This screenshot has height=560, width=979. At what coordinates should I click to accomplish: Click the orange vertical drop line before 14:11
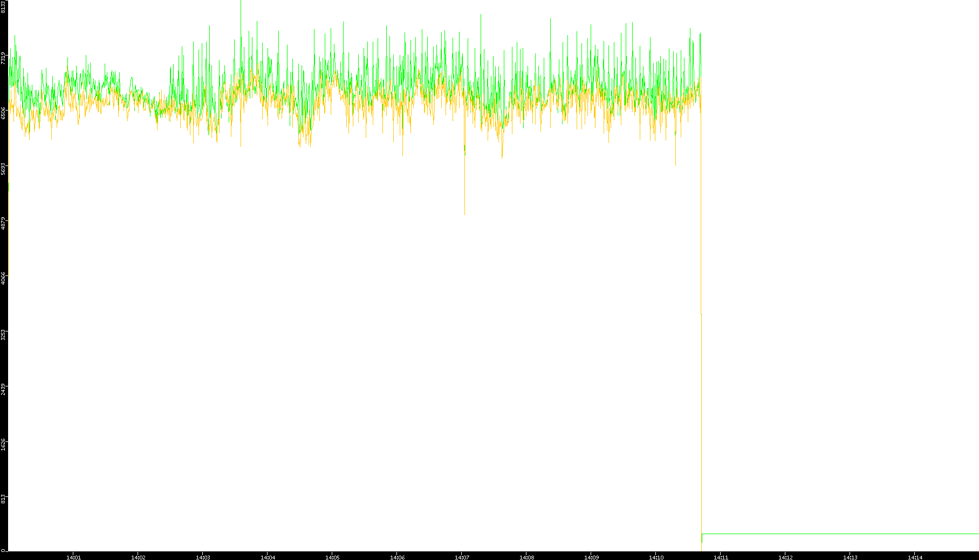[701, 431]
